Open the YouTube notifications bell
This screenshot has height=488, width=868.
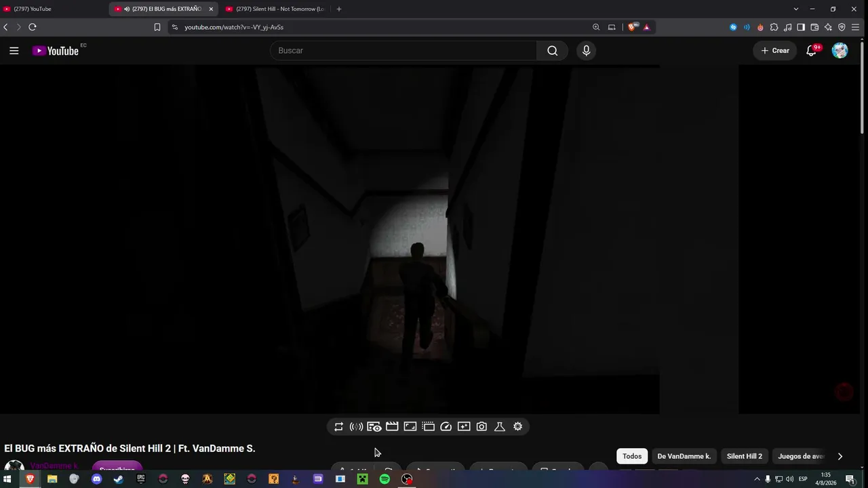click(x=811, y=51)
